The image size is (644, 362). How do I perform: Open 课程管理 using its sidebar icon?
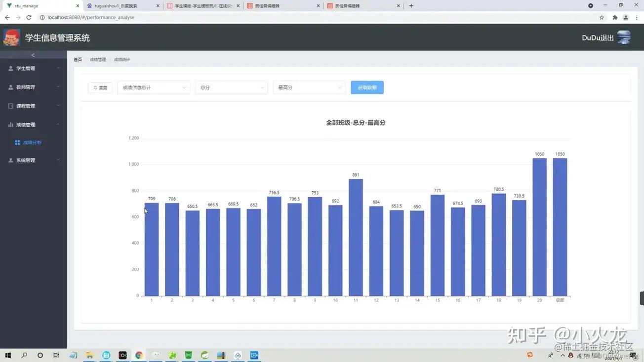(11, 106)
